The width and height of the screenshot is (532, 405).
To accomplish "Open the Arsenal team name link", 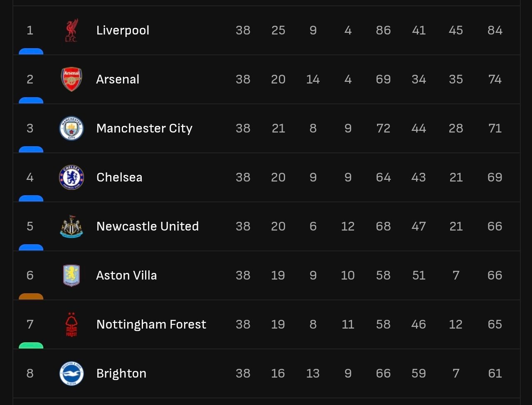I will [x=118, y=79].
